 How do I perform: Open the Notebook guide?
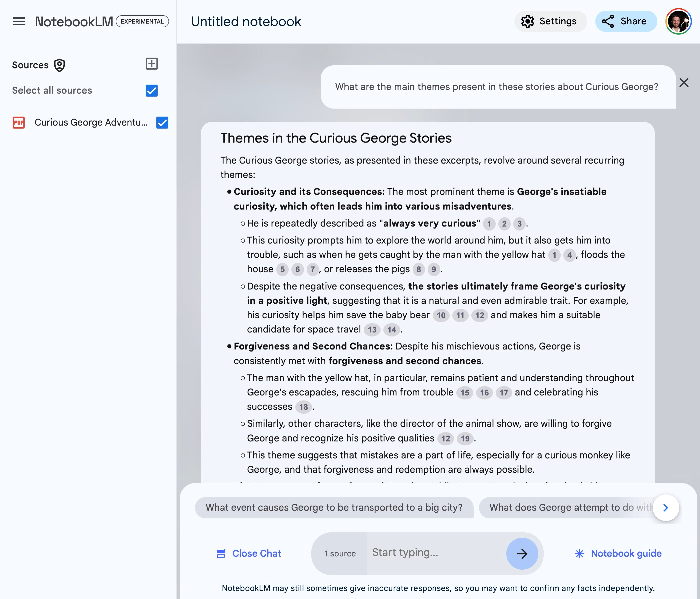(x=618, y=553)
